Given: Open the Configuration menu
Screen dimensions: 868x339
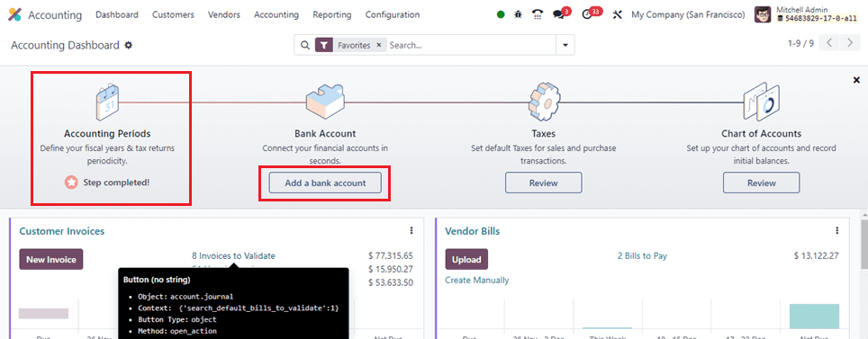Looking at the screenshot, I should pyautogui.click(x=392, y=15).
